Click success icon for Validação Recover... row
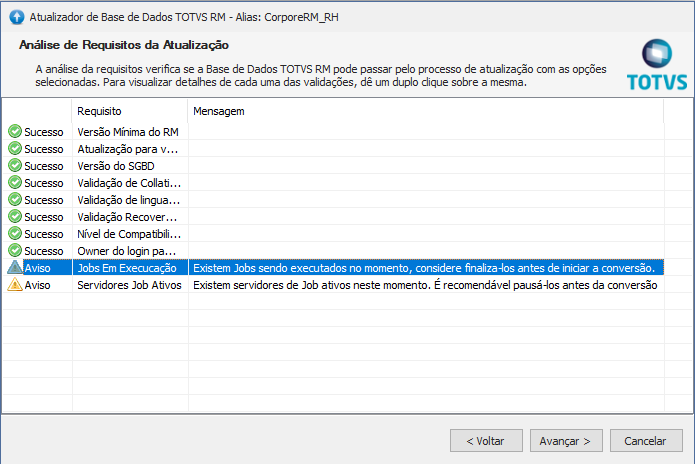The width and height of the screenshot is (695, 464). [x=15, y=216]
